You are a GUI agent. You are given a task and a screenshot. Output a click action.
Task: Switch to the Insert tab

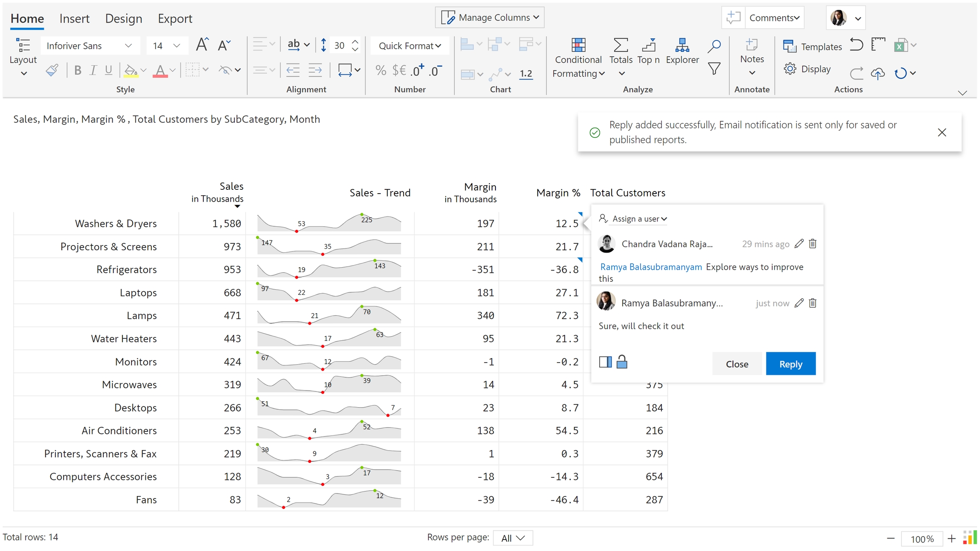pyautogui.click(x=74, y=19)
